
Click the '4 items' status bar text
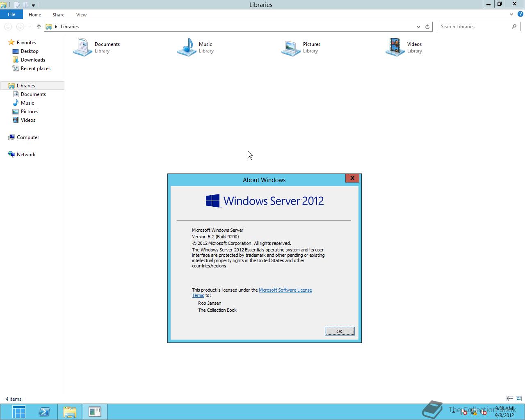[x=14, y=399]
